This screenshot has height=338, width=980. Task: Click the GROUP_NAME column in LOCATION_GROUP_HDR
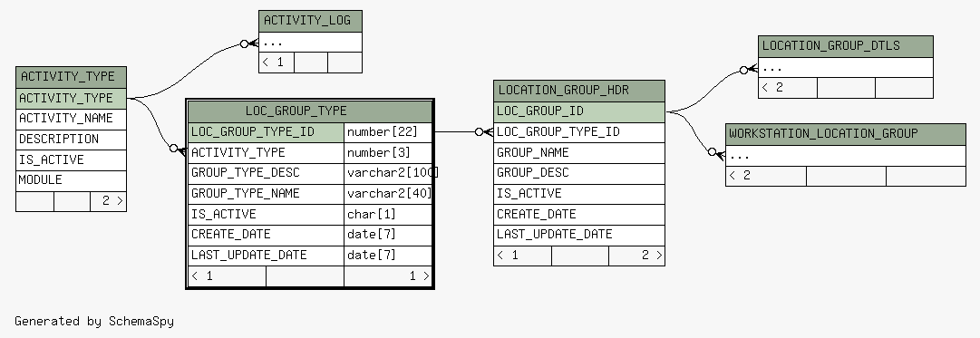(578, 153)
